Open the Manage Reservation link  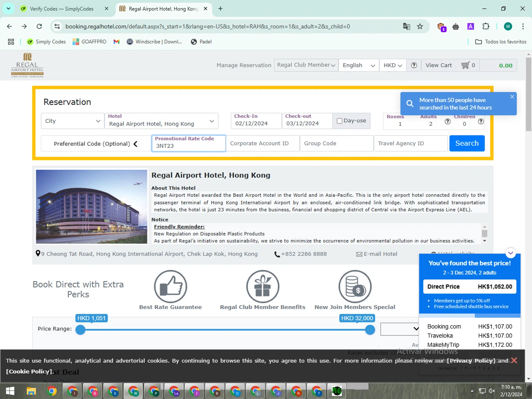[x=244, y=65]
